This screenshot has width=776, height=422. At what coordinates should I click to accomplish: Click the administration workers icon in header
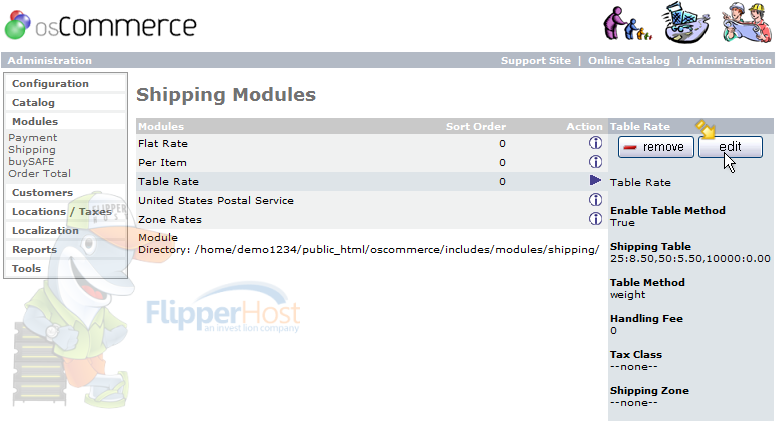(x=746, y=22)
